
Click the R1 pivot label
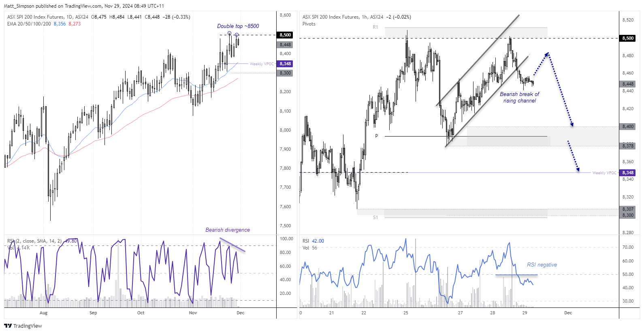[x=375, y=27]
